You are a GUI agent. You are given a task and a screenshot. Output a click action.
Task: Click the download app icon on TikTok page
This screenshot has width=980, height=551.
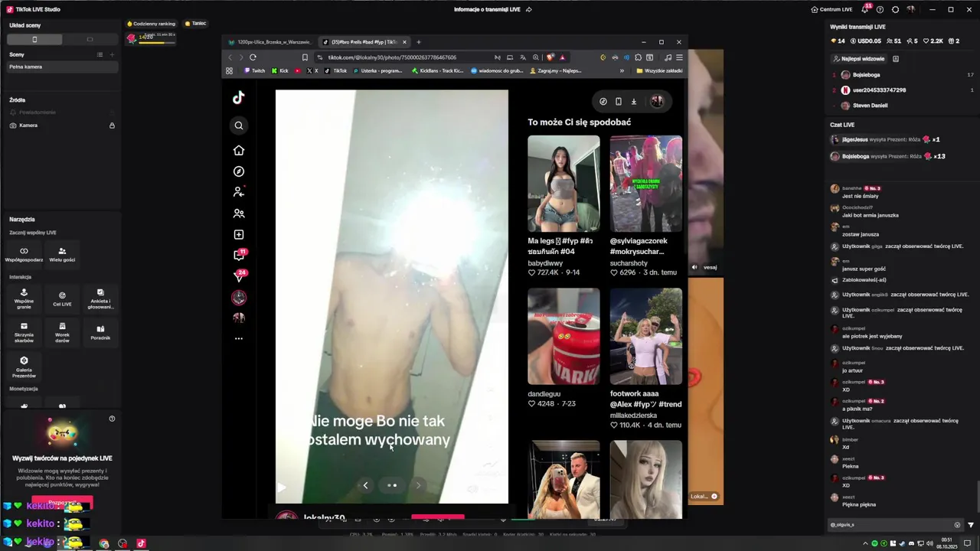point(634,101)
